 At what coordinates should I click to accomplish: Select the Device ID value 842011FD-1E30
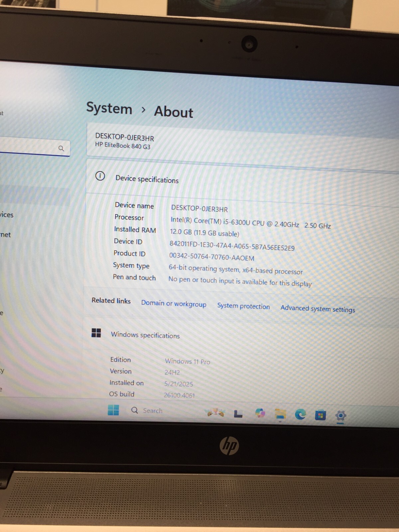pos(232,245)
